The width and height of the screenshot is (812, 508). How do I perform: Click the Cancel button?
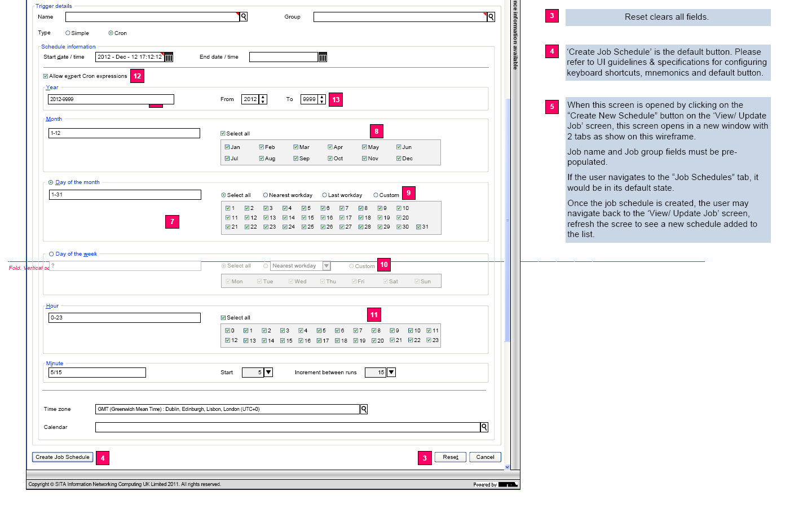pos(484,457)
